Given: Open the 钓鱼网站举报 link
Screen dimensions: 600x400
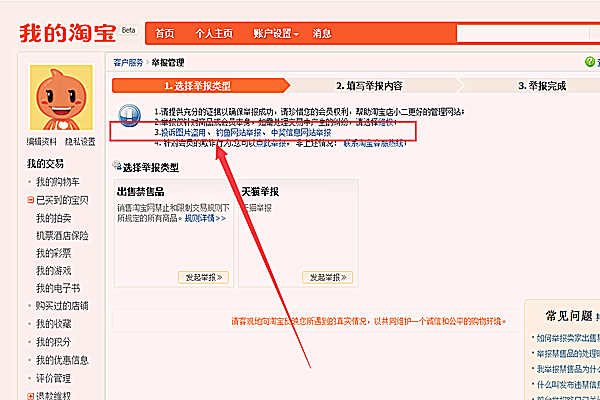Looking at the screenshot, I should click(x=239, y=132).
